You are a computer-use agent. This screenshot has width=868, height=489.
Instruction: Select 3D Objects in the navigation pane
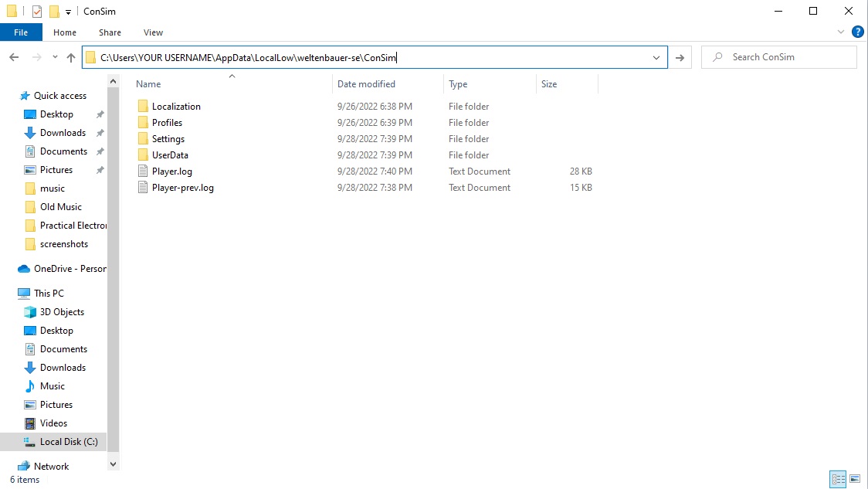[x=62, y=312]
